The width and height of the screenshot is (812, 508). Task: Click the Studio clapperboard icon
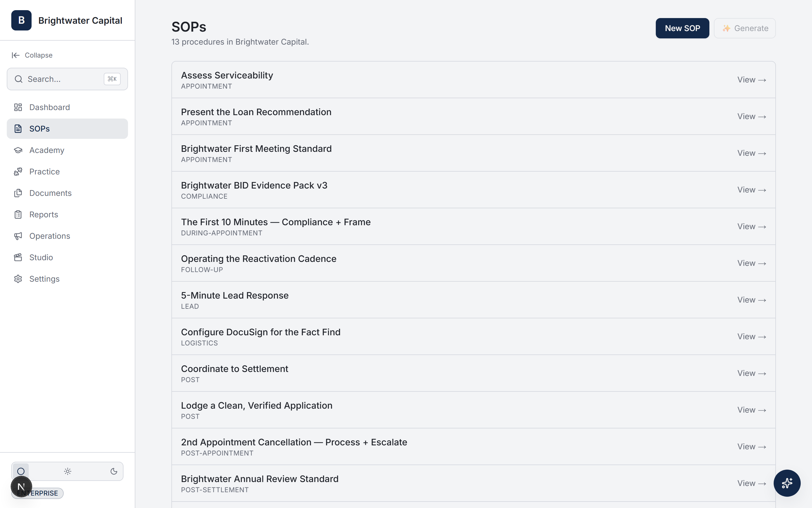coord(18,257)
